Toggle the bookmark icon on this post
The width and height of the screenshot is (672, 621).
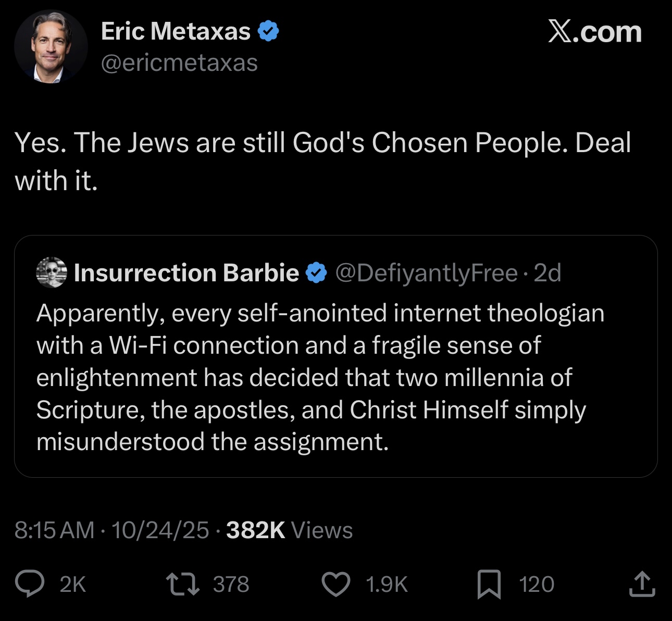489,584
